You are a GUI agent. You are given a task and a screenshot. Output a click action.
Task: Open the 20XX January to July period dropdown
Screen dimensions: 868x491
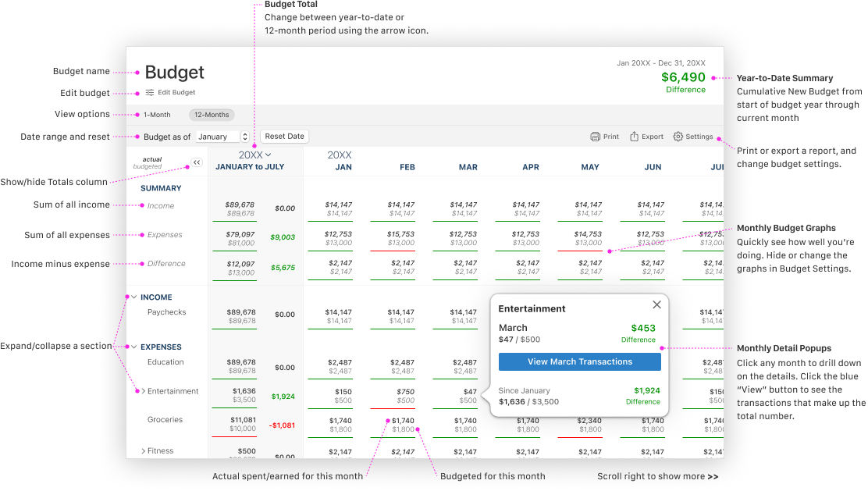coord(268,155)
